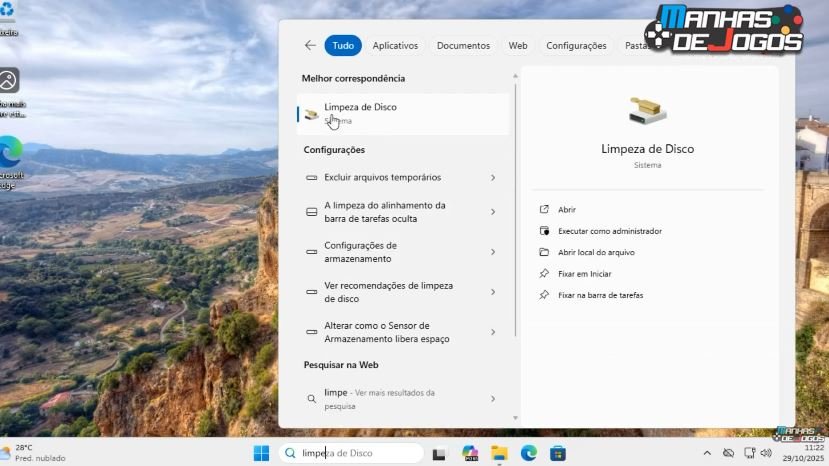Expand Configurações de armazenamento arrow
This screenshot has height=466, width=829.
coord(493,252)
